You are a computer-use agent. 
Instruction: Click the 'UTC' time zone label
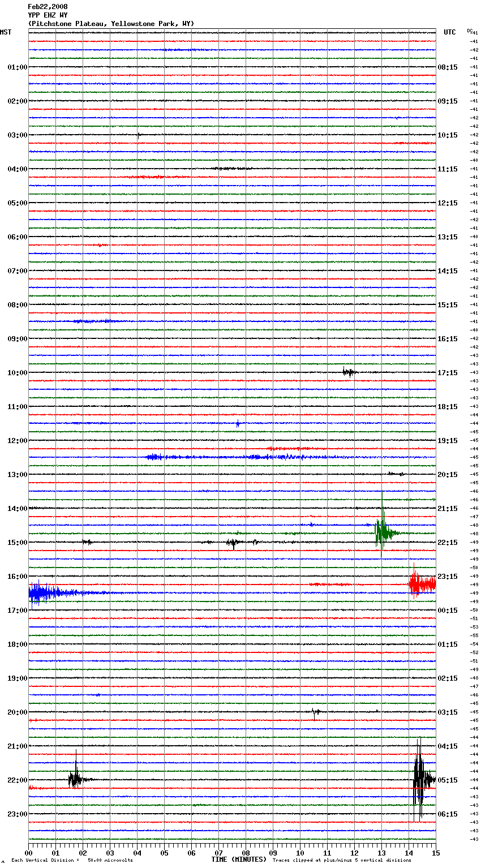(450, 32)
